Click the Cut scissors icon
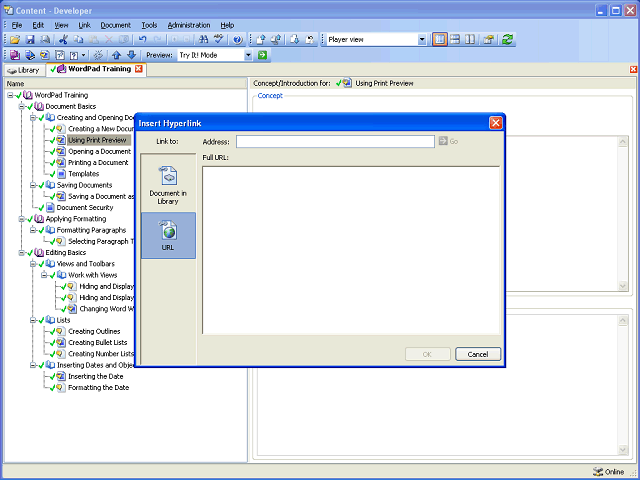640x480 pixels. tap(63, 40)
